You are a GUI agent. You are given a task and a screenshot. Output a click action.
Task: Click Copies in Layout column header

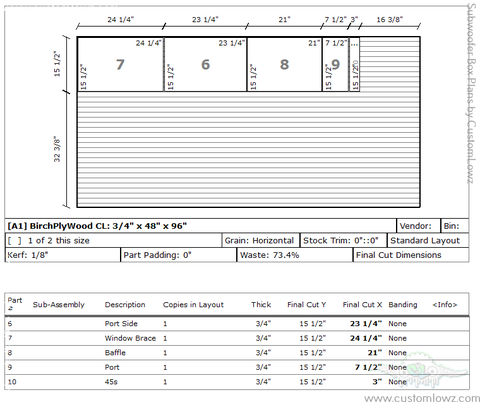tap(193, 305)
